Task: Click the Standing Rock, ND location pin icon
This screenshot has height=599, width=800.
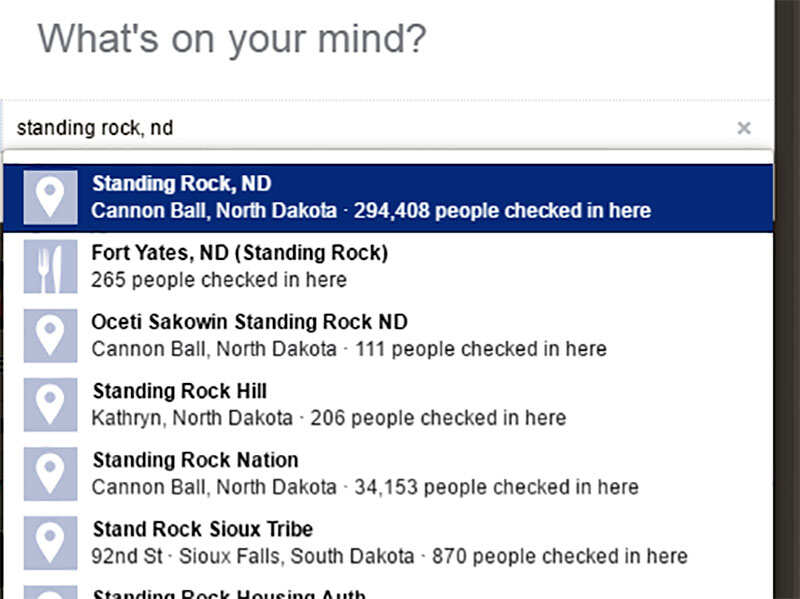Action: [51, 197]
